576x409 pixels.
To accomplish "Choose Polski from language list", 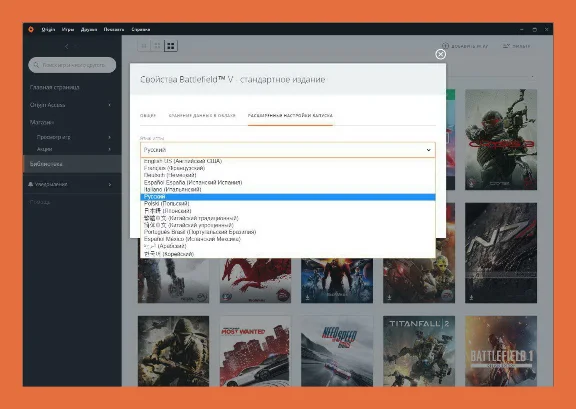I will (288, 204).
